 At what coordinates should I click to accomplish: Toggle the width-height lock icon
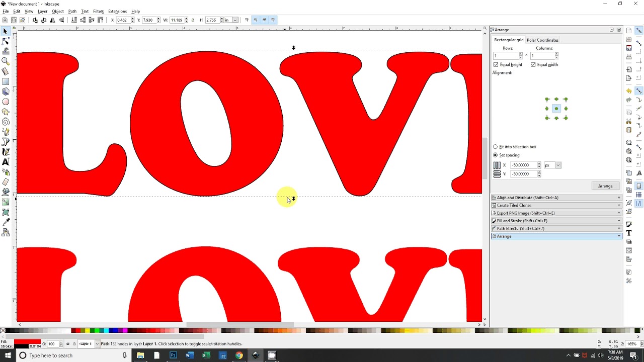tap(193, 20)
